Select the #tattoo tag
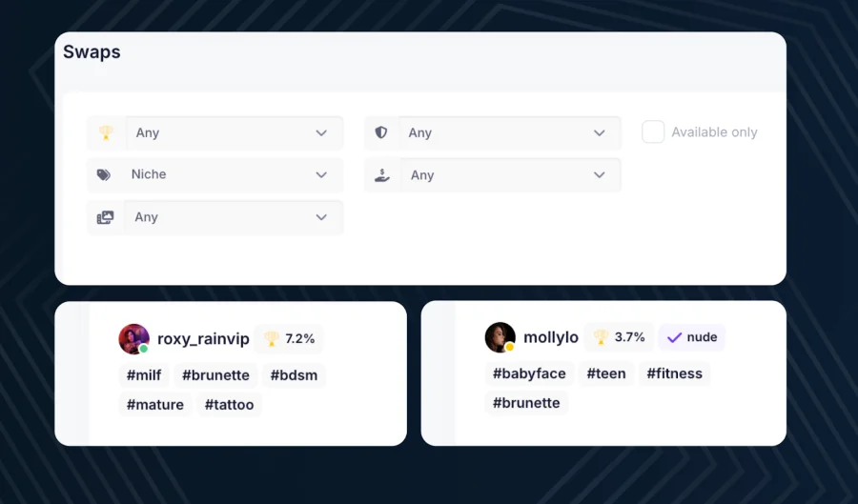Viewport: 858px width, 504px height. point(230,405)
